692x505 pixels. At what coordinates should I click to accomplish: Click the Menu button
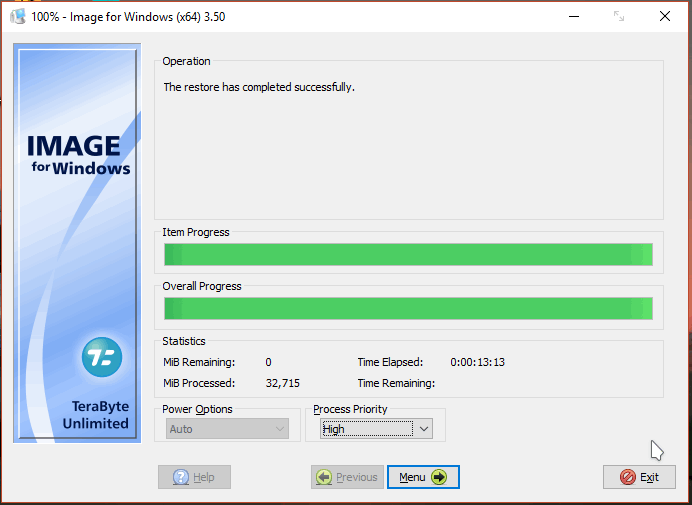(x=423, y=477)
